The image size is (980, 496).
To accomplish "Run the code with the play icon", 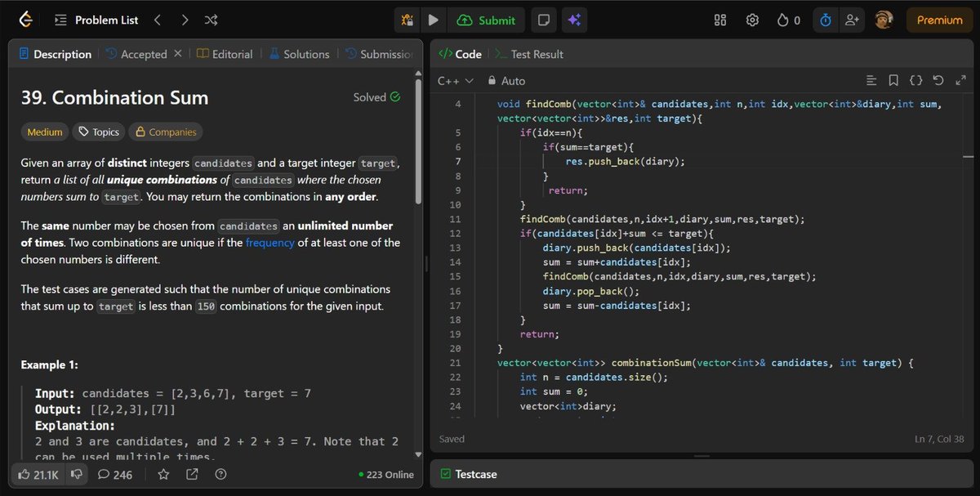I will click(433, 20).
